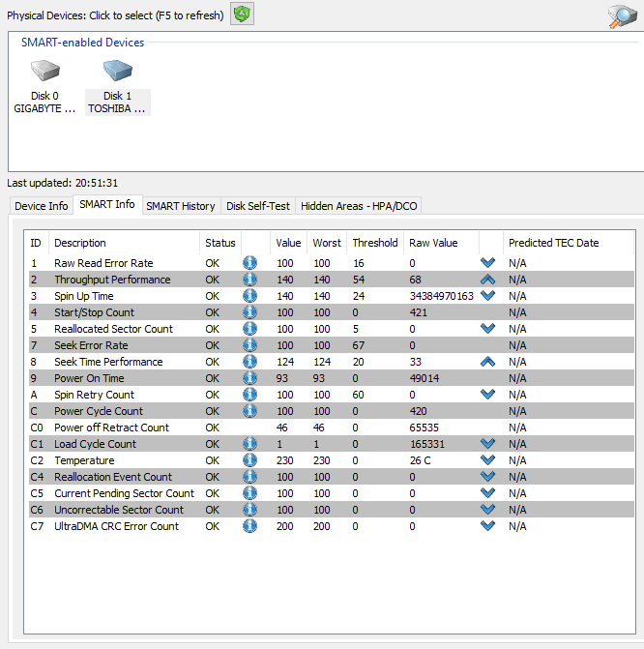Image resolution: width=644 pixels, height=649 pixels.
Task: Open info icon for Throughput Performance
Action: click(249, 280)
